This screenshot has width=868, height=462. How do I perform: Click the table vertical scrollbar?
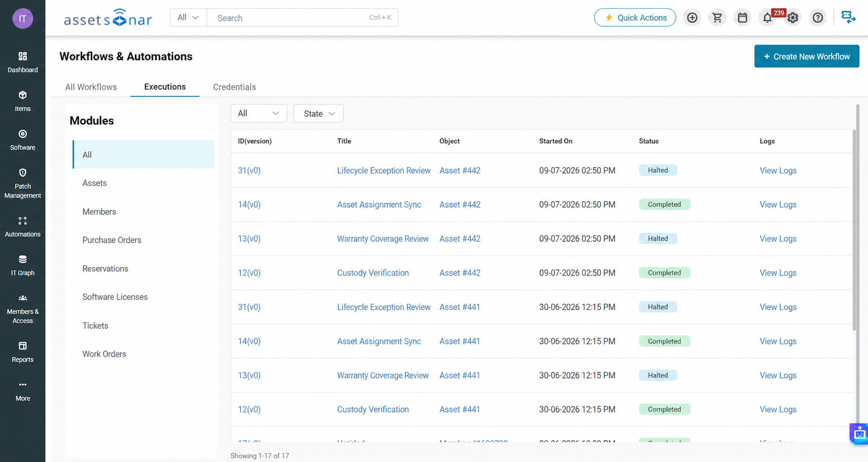854,230
